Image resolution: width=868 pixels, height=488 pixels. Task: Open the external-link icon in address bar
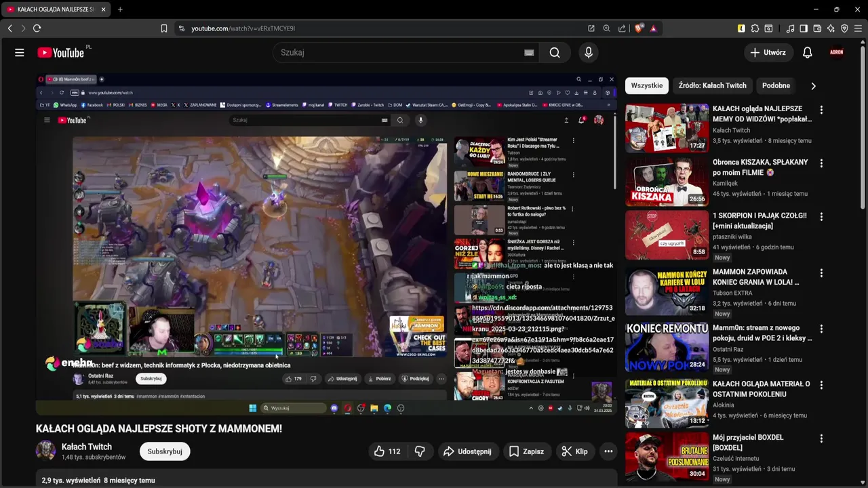591,28
